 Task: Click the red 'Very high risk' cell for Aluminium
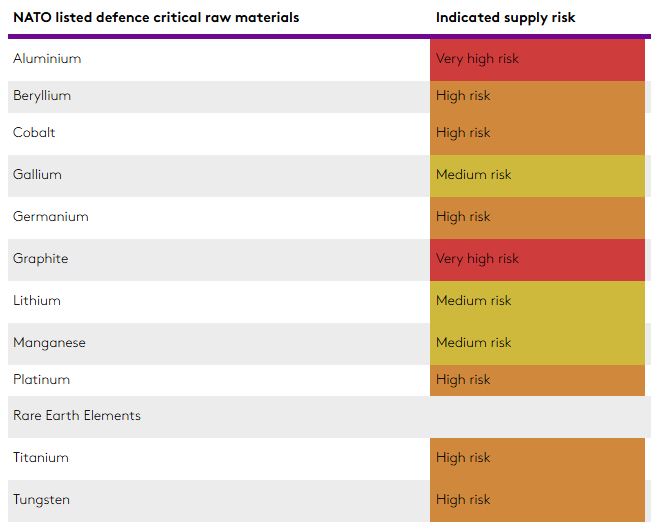pos(537,59)
